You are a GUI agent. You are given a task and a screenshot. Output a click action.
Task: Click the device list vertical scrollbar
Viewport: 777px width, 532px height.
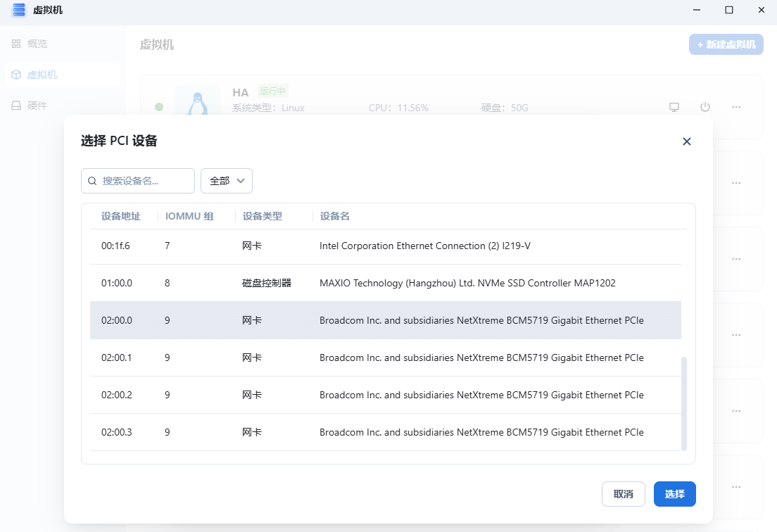(x=684, y=403)
